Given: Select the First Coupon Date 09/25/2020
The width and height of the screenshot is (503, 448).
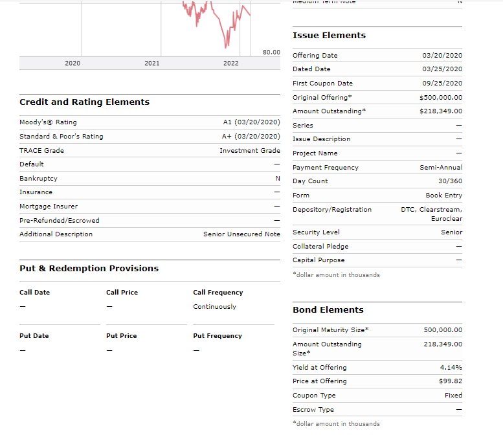Looking at the screenshot, I should tap(442, 84).
